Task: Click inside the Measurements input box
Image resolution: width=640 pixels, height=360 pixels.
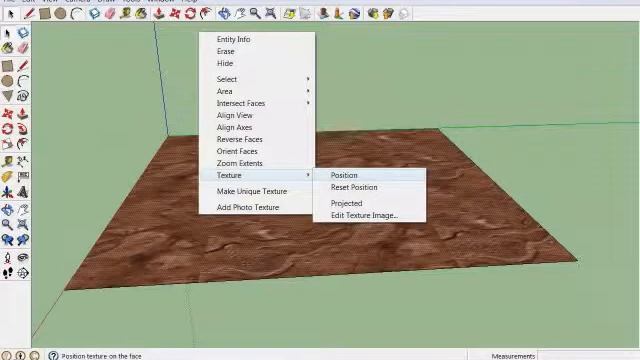Action: click(x=588, y=356)
